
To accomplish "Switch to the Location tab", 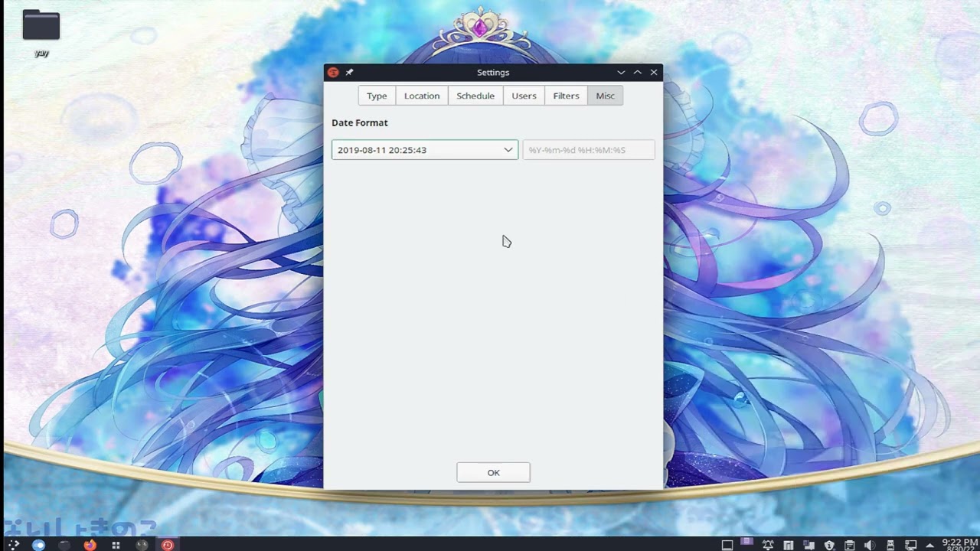I will pos(422,96).
